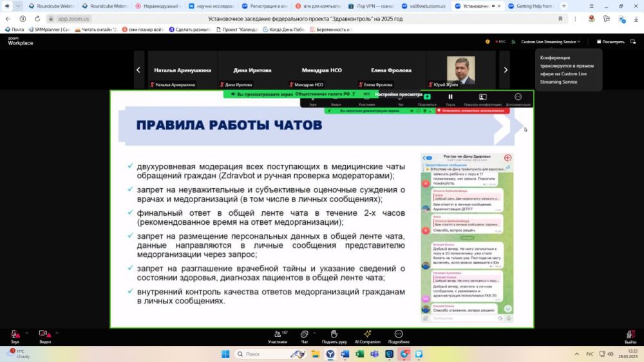
Task: Select Дина Иритова participant tile
Action: pos(252,70)
